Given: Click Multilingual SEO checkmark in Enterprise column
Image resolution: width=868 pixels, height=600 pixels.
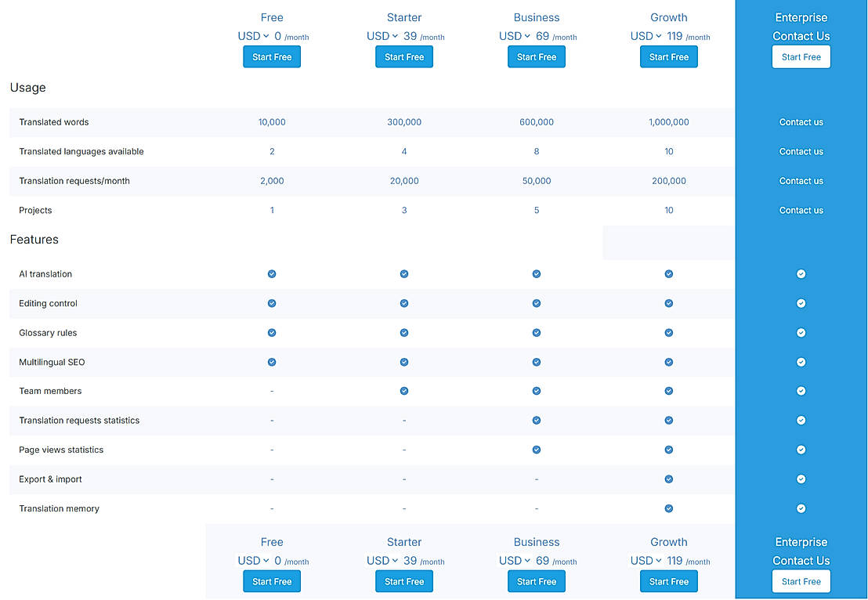Looking at the screenshot, I should point(801,362).
